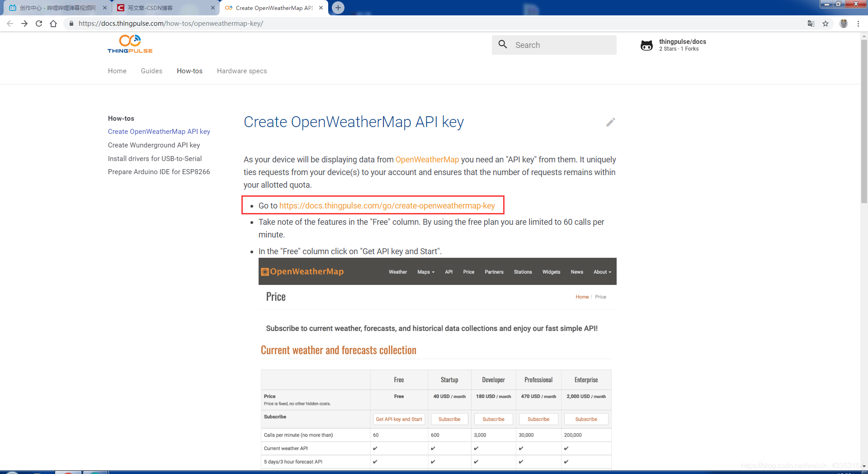
Task: Click the Create OpenWeatherMap API key heading
Action: pos(354,122)
